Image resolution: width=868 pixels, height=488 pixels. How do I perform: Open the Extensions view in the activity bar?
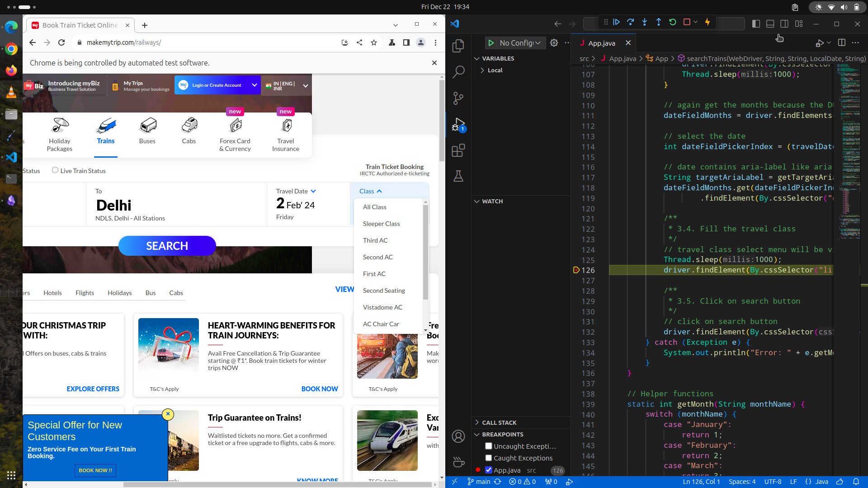(458, 150)
